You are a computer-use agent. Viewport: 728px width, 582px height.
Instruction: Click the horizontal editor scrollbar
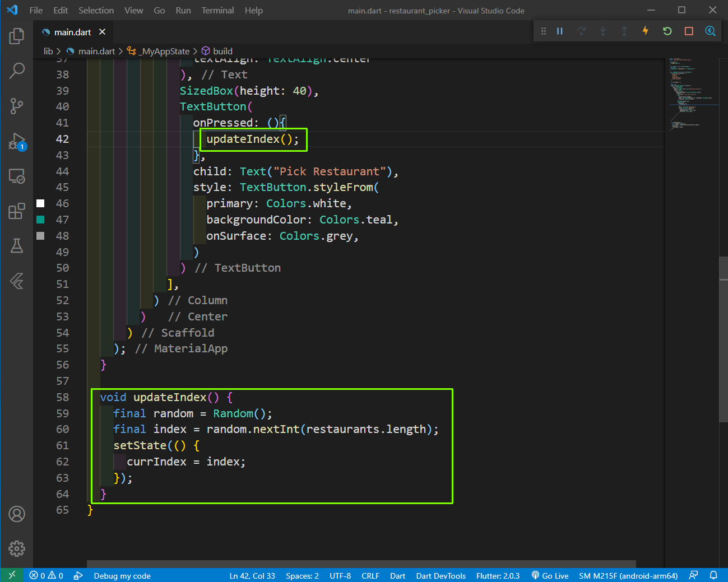click(361, 564)
